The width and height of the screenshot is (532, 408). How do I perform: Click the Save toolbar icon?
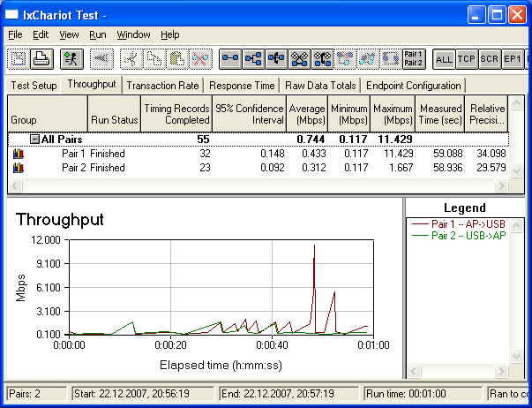pyautogui.click(x=19, y=59)
